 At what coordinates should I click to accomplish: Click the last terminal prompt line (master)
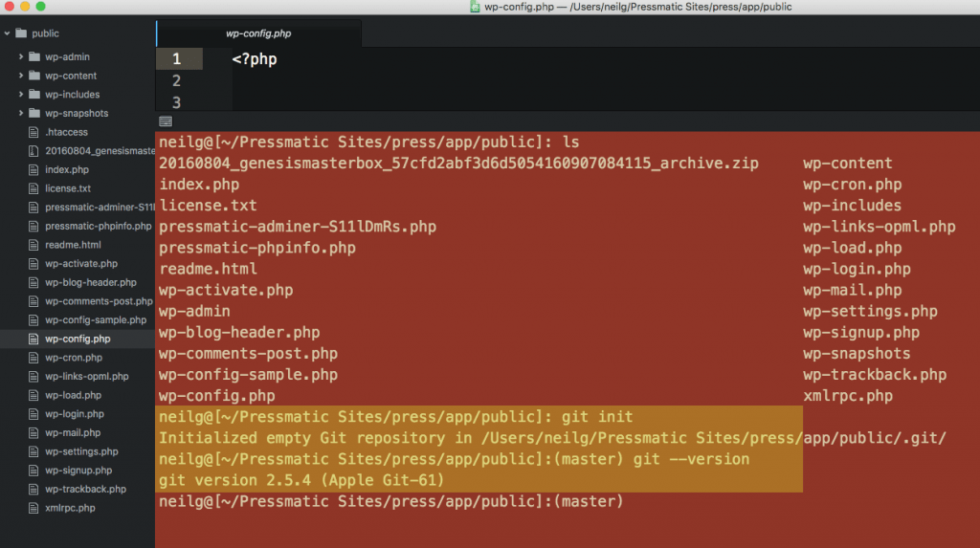[x=391, y=501]
